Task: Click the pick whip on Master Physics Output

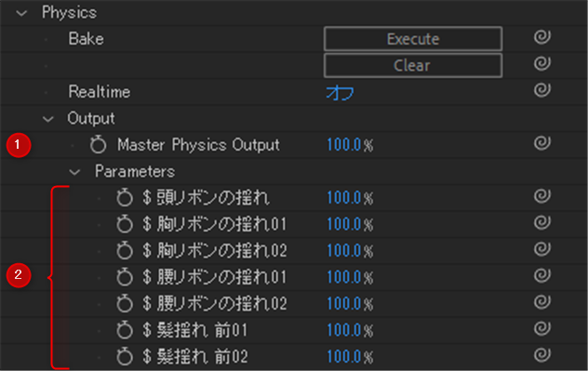Action: (542, 143)
